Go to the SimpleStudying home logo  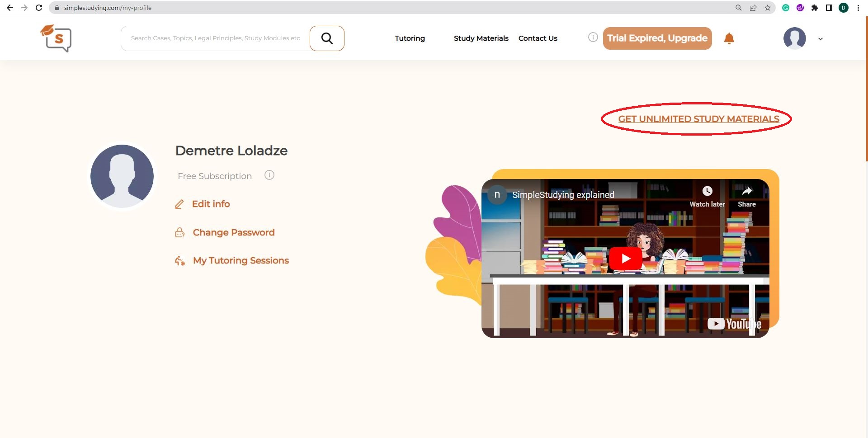click(56, 38)
